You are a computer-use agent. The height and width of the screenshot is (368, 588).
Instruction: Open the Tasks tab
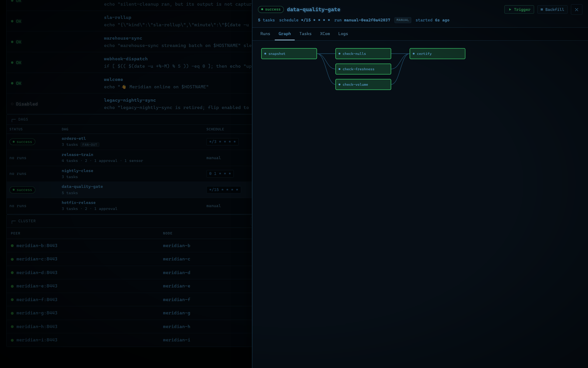pos(305,34)
